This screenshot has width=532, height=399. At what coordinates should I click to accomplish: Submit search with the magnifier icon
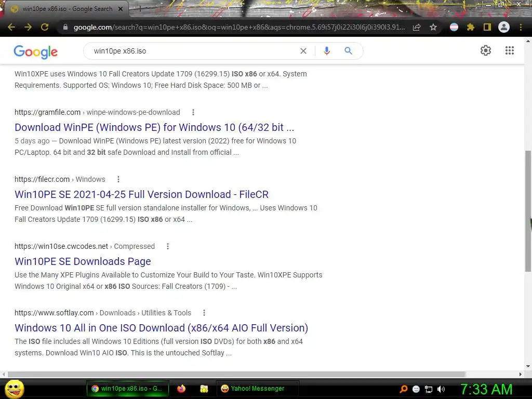[x=348, y=51]
